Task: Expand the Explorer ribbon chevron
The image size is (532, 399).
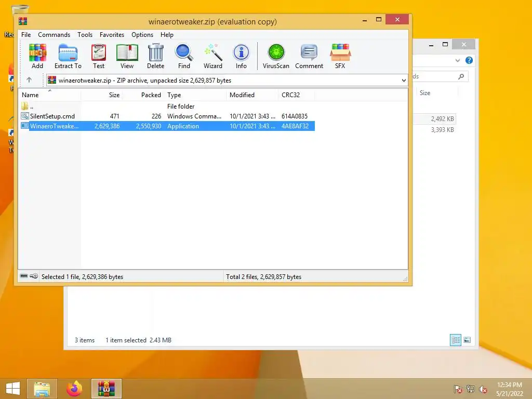Action: (458, 60)
